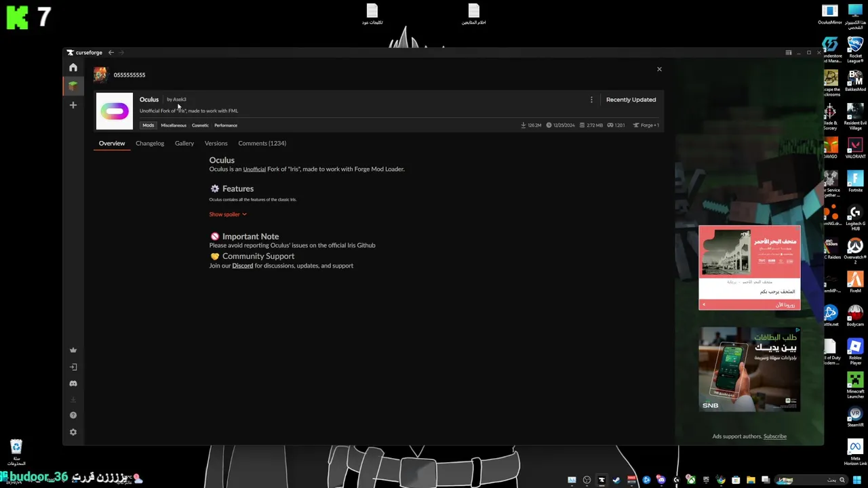This screenshot has width=868, height=488.
Task: Click the Miscellaneous category tag
Action: (173, 125)
